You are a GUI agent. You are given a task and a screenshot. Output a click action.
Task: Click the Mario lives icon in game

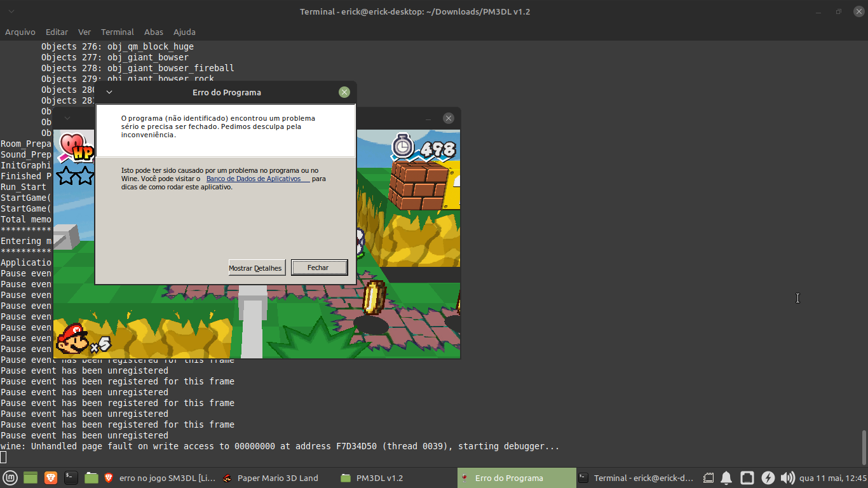[72, 339]
